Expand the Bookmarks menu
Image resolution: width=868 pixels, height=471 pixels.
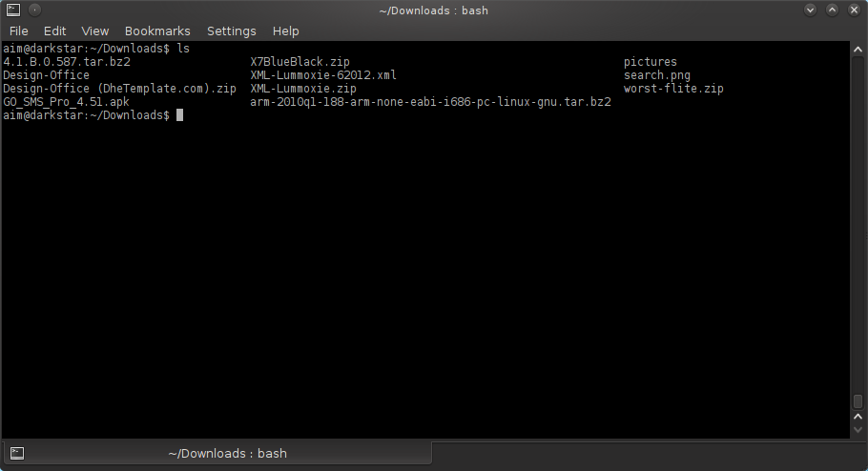[x=157, y=31]
